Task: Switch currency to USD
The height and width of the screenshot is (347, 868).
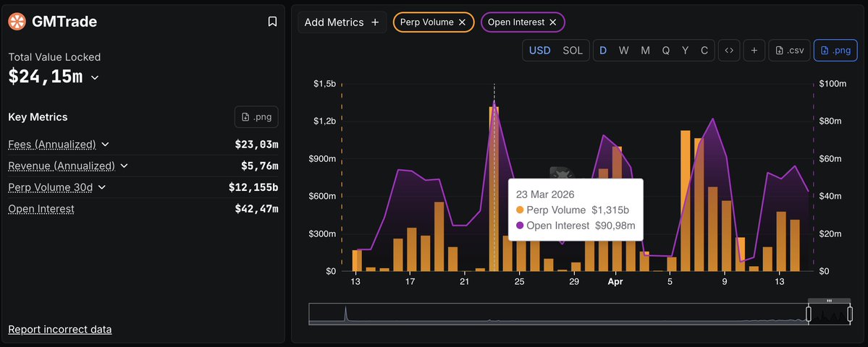Action: pos(539,51)
